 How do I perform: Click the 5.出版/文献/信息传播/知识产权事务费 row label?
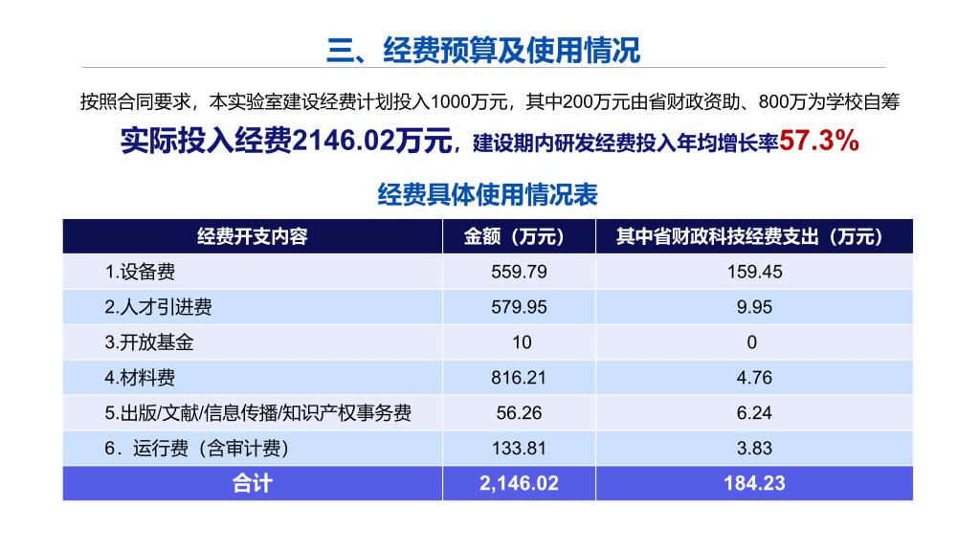click(258, 413)
